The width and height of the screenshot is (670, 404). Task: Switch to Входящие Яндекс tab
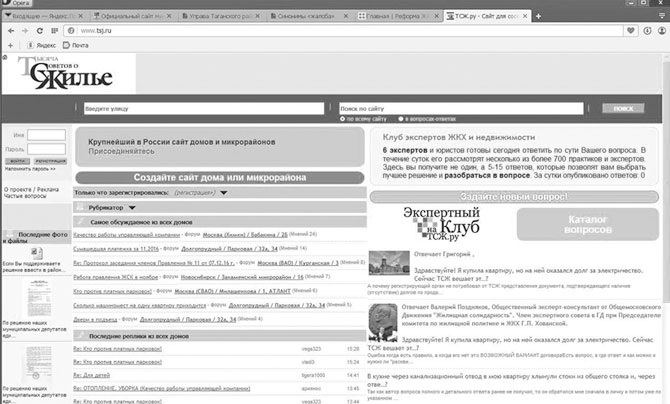[45, 16]
